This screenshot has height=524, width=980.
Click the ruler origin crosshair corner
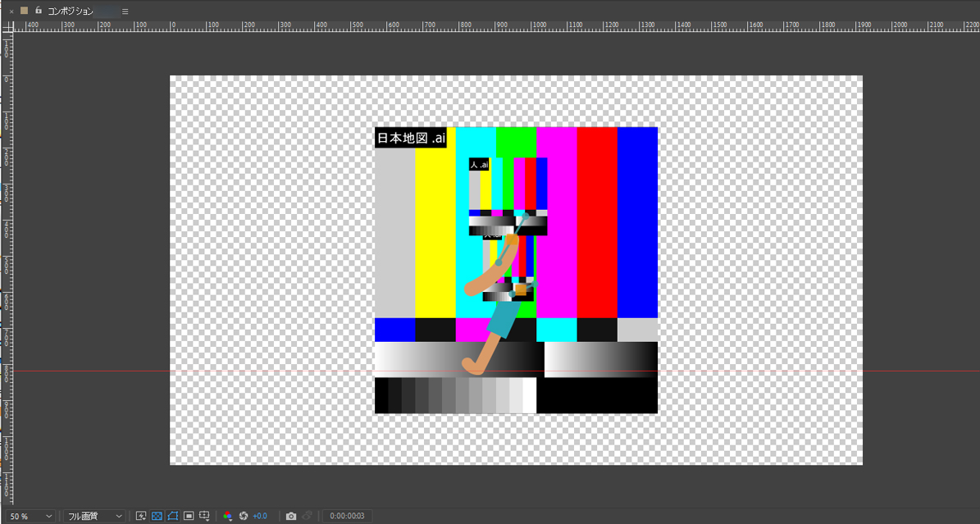pos(7,27)
